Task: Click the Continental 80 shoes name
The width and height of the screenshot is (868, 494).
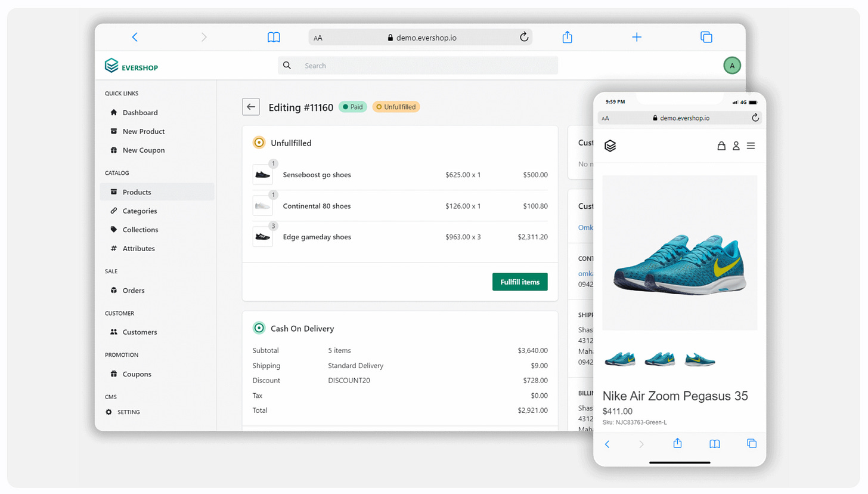Action: coord(317,206)
